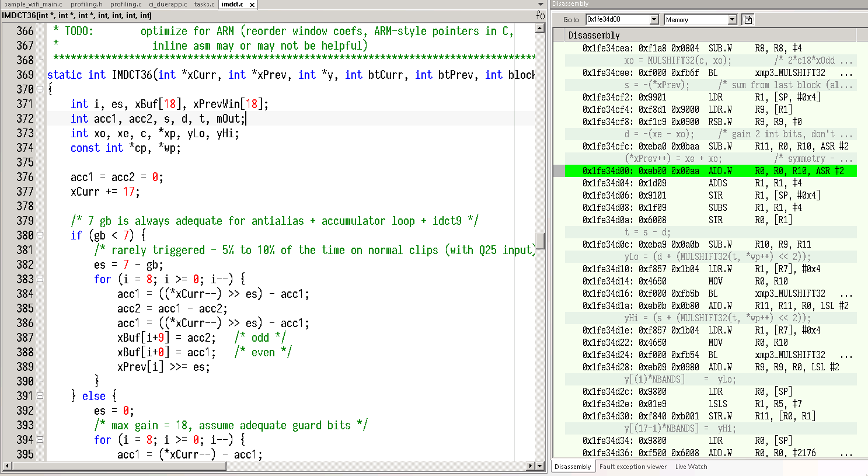Screen dimensions: 868x476
Task: Click the 0x1fe34d0c SUB.W R10 line
Action: (710, 244)
